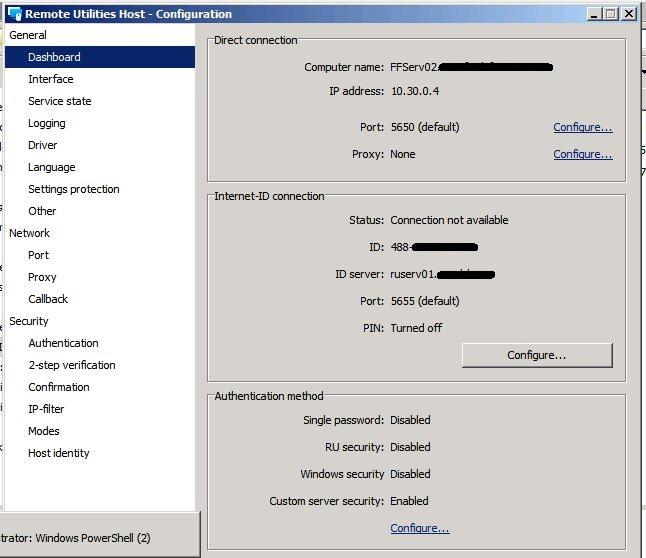Open Host identity settings

pos(58,453)
